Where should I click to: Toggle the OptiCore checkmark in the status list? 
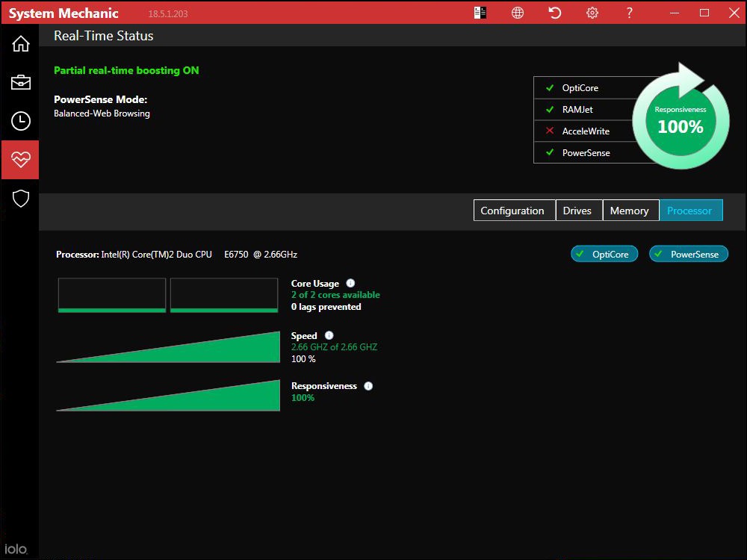pyautogui.click(x=548, y=87)
